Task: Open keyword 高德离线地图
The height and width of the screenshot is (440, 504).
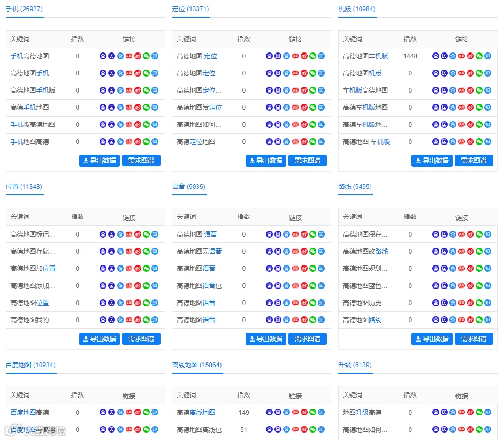Action: 196,412
